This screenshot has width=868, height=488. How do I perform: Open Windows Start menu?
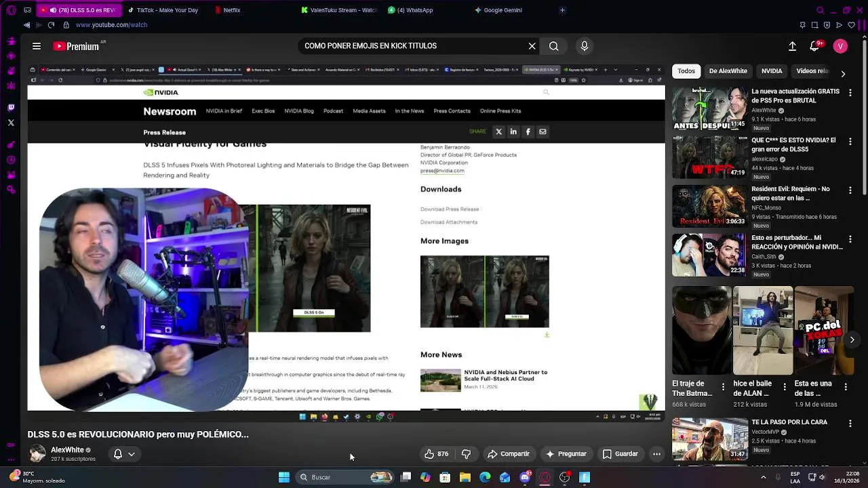pos(284,477)
